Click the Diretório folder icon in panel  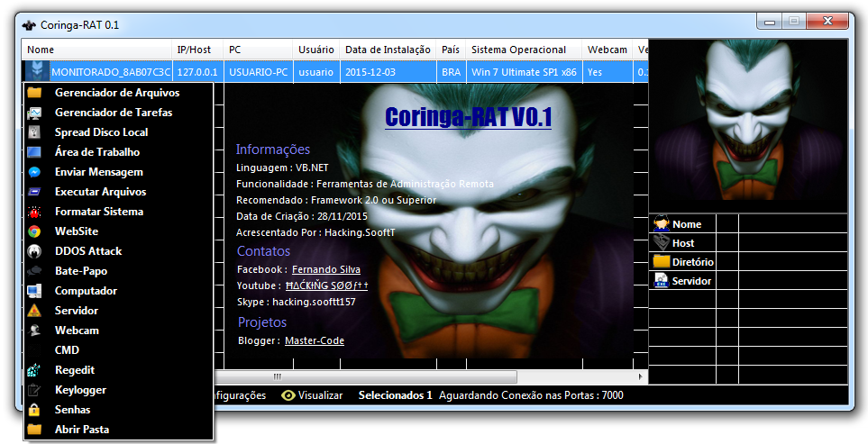point(661,261)
